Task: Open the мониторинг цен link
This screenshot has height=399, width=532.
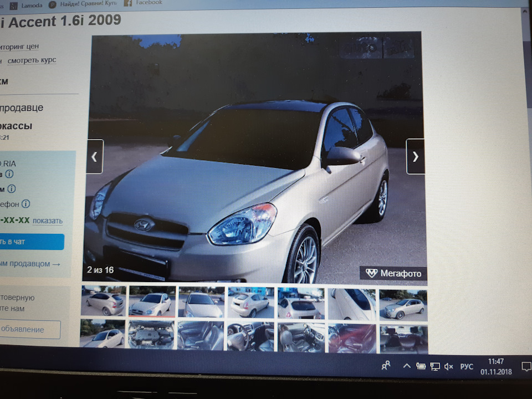Action: (x=19, y=47)
